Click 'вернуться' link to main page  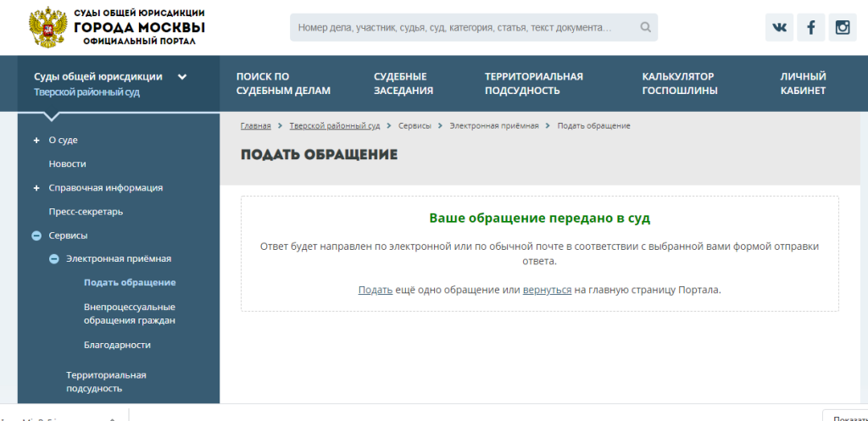[x=547, y=290]
